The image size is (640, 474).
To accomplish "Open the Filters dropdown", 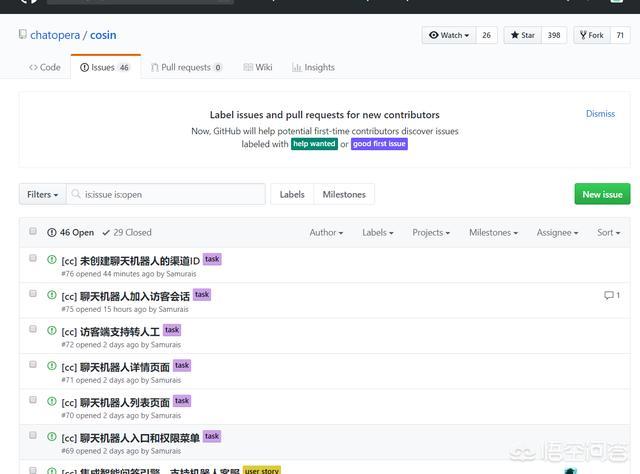I will coord(43,195).
